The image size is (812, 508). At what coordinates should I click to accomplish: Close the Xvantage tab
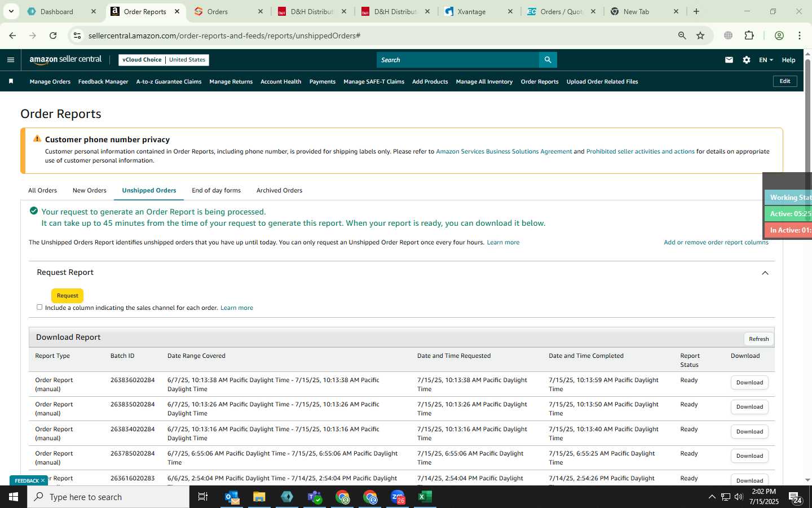click(x=510, y=11)
